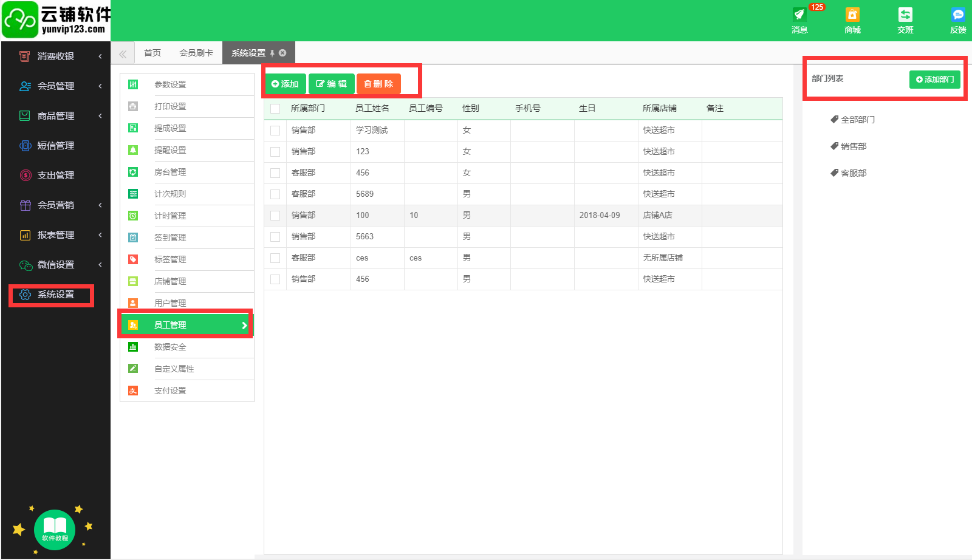Click the 所属店铺 column header
The height and width of the screenshot is (560, 972).
point(660,108)
